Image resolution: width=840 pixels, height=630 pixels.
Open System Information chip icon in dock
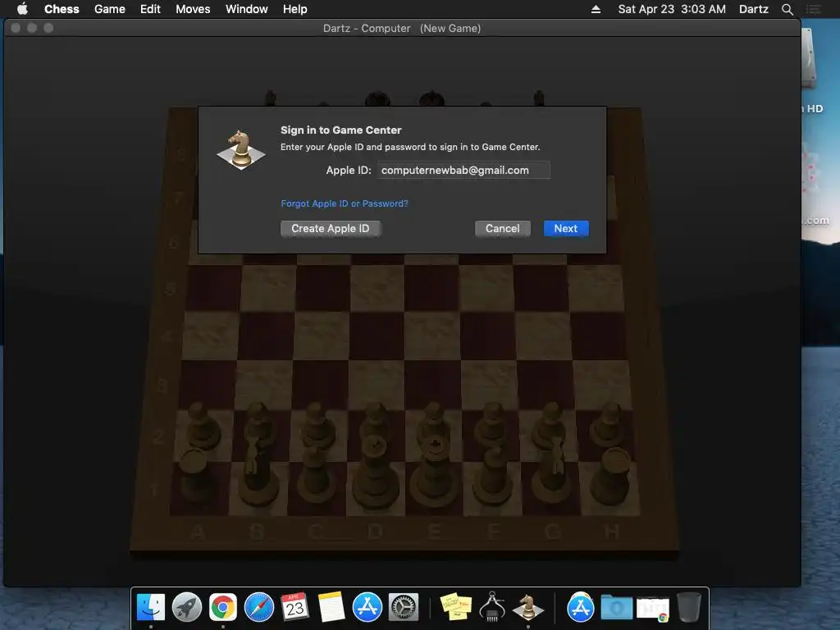coord(492,608)
